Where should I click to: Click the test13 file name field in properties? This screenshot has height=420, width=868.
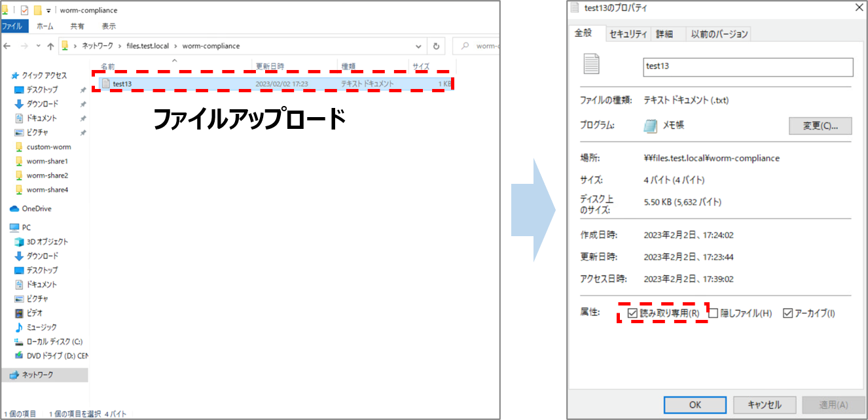coord(748,67)
